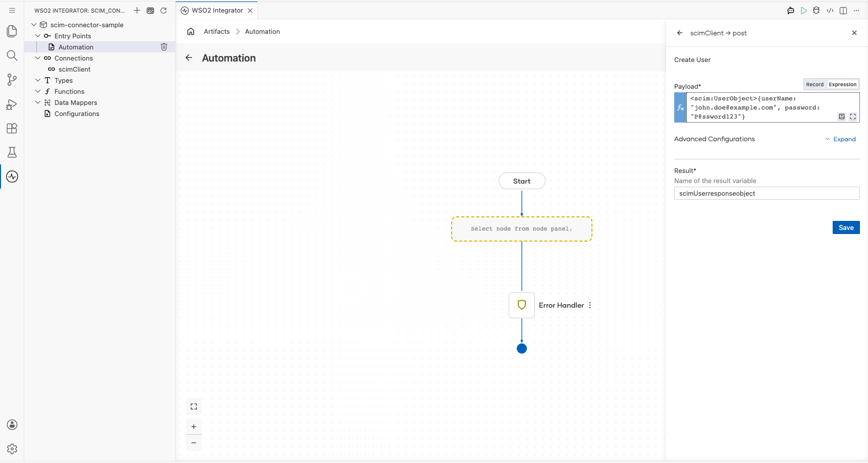Expand Payload editor to full view
The image size is (868, 463).
[853, 117]
